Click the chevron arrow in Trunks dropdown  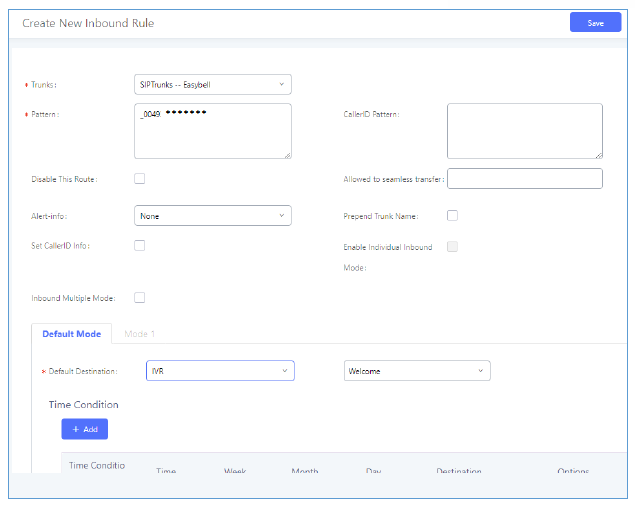coord(281,85)
